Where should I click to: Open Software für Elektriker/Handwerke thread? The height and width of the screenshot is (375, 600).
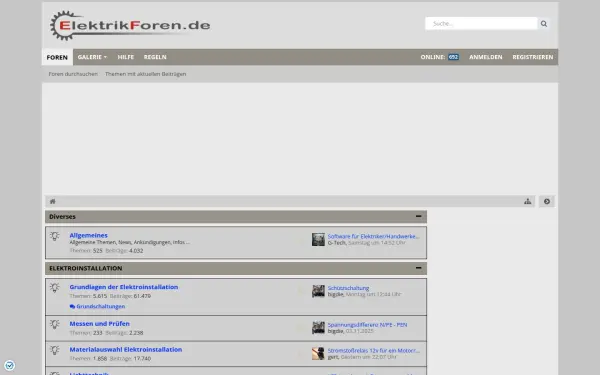coord(373,236)
